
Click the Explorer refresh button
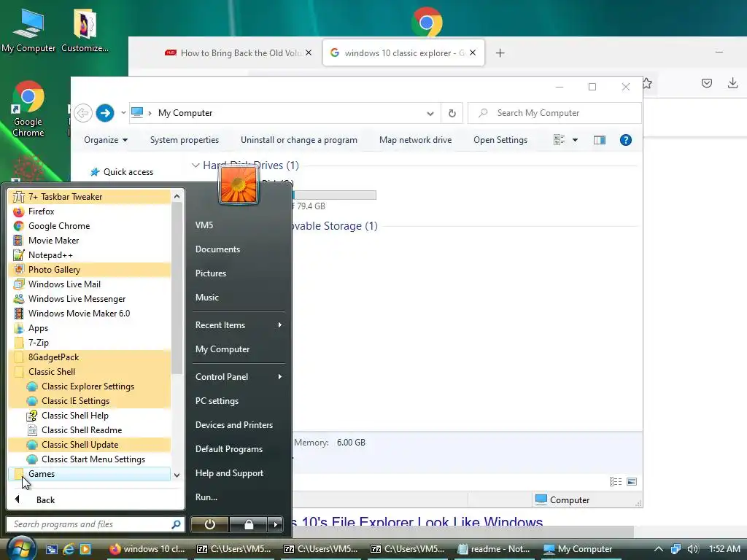pyautogui.click(x=452, y=113)
